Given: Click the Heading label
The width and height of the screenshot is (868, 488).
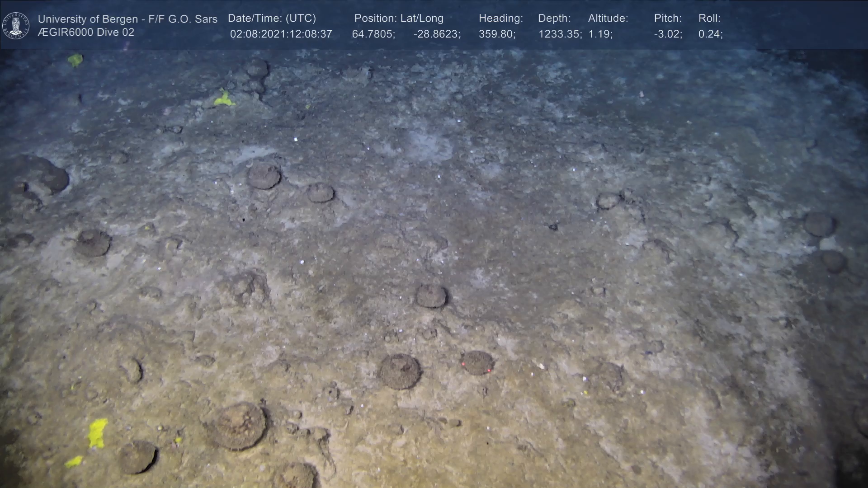Looking at the screenshot, I should coord(500,19).
